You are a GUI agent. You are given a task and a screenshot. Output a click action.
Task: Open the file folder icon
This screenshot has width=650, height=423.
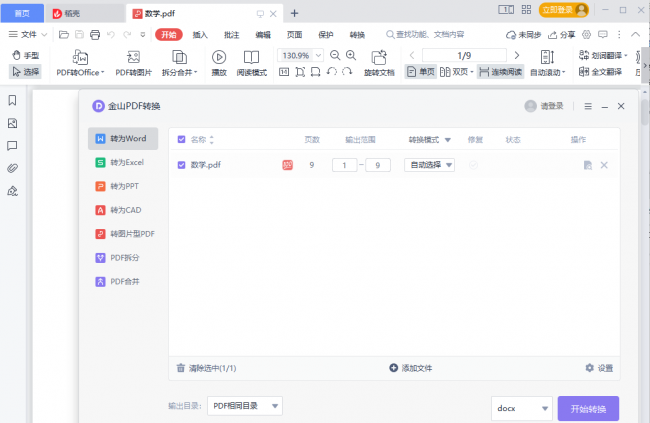(63, 34)
